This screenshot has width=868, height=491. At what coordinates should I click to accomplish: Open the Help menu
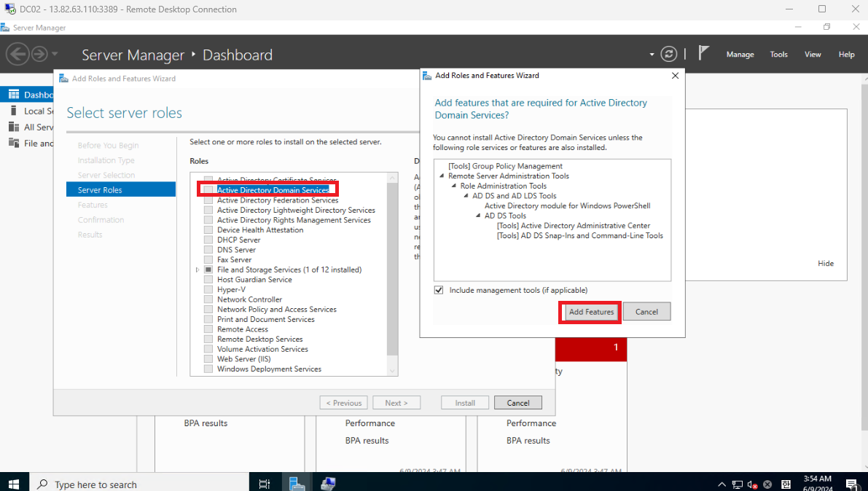(846, 54)
